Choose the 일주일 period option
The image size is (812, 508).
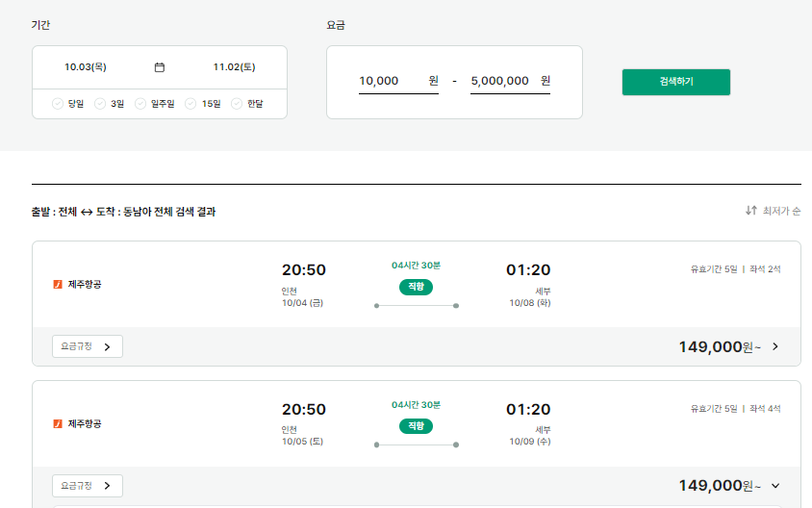154,104
